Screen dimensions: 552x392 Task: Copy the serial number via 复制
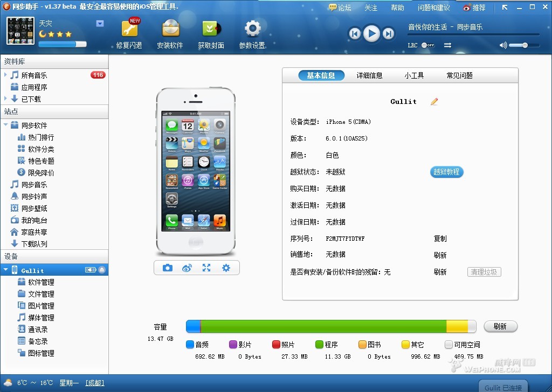pyautogui.click(x=440, y=239)
